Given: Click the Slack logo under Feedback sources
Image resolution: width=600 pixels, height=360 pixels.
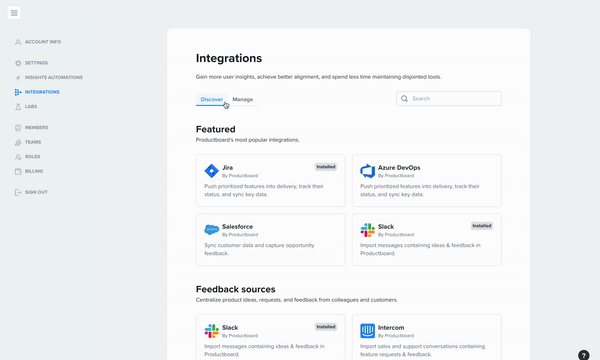Looking at the screenshot, I should [211, 331].
